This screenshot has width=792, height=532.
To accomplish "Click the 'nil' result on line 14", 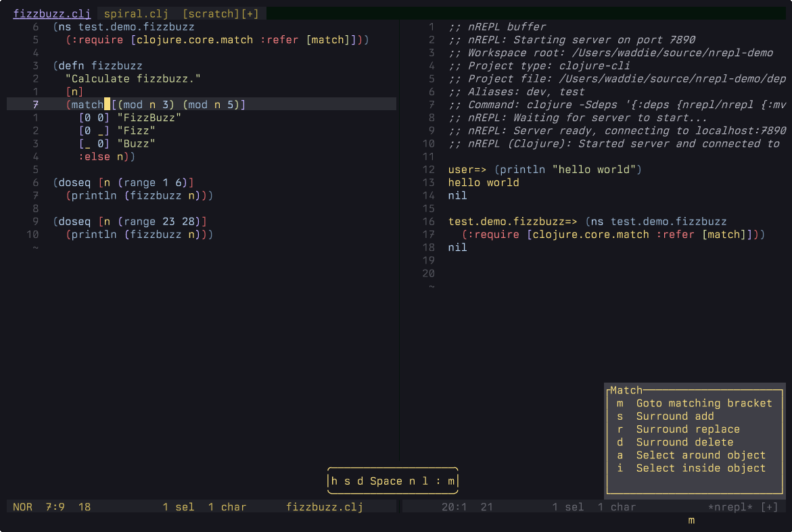I will [x=458, y=196].
